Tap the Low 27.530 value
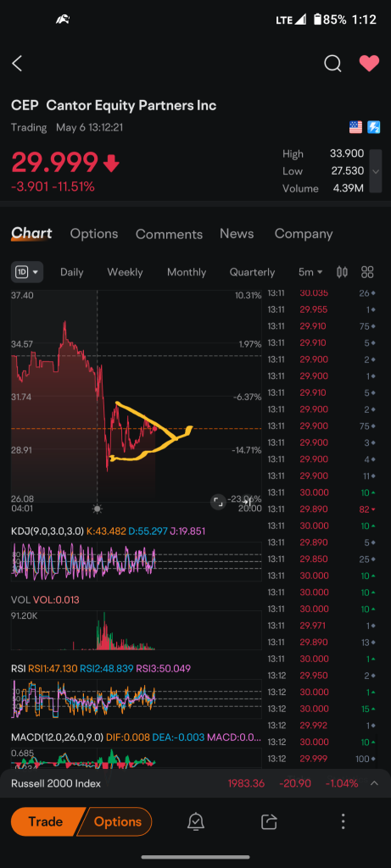The image size is (391, 868). (x=347, y=171)
